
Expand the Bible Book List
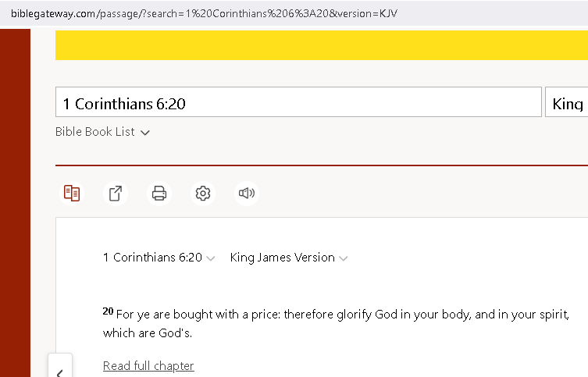(102, 132)
